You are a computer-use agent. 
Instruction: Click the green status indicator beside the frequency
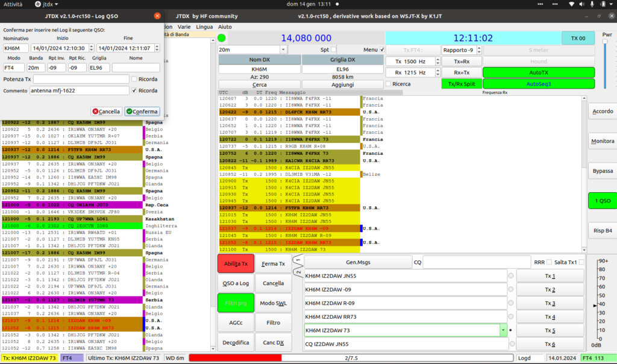tap(222, 38)
